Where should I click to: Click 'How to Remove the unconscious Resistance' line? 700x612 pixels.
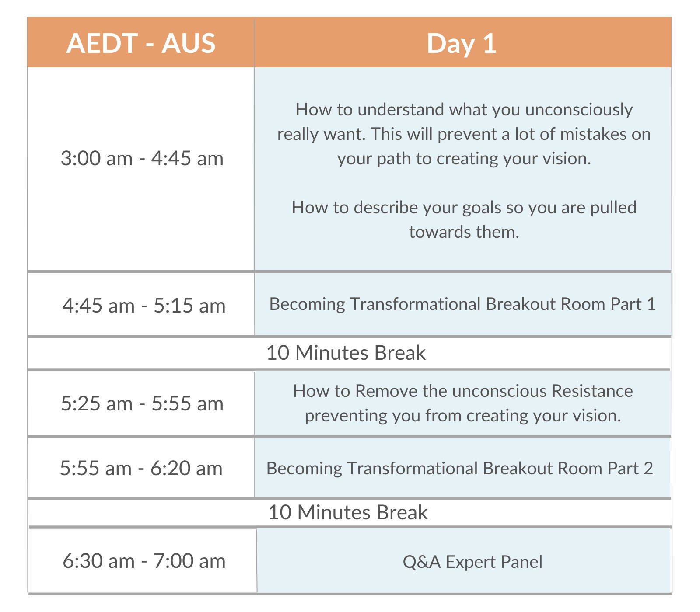coord(463,391)
